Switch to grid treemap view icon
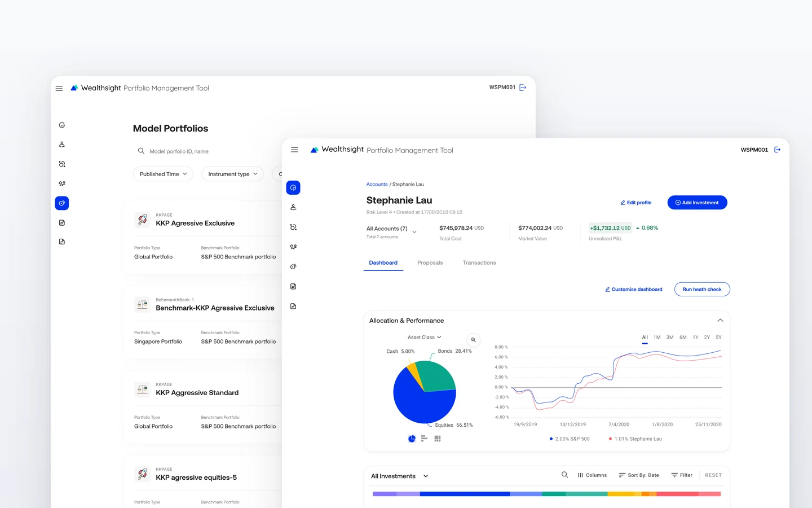Viewport: 812px width, 508px height. pyautogui.click(x=438, y=439)
